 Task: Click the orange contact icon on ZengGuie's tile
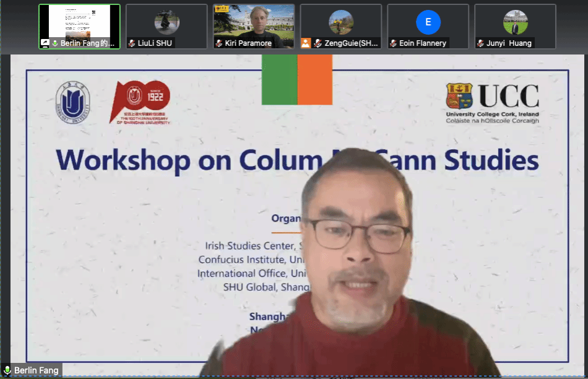[305, 43]
